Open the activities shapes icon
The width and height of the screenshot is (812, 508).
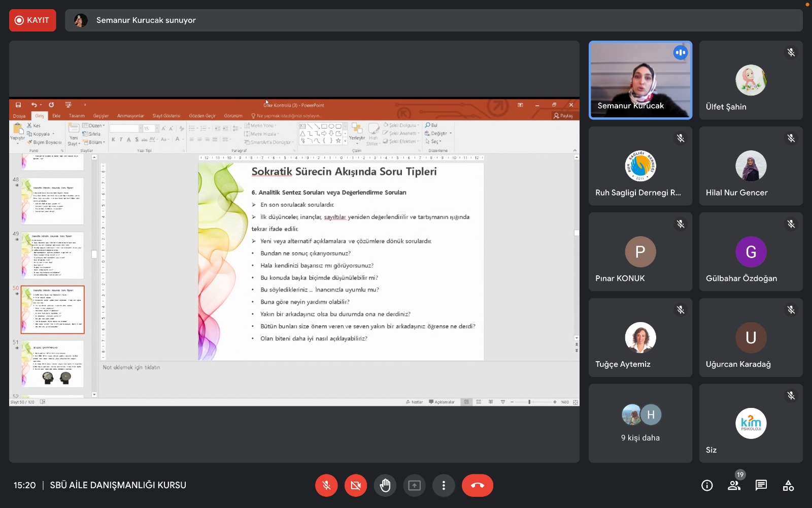click(x=788, y=486)
